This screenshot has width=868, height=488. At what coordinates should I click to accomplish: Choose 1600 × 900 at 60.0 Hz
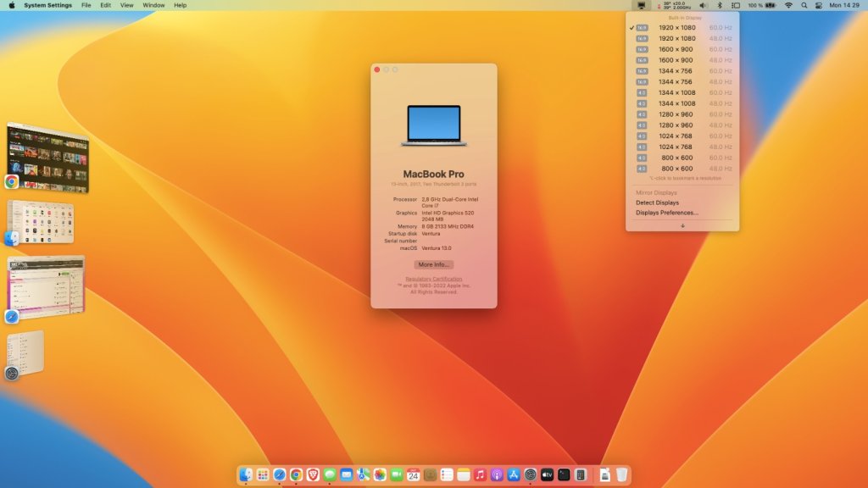[682, 49]
